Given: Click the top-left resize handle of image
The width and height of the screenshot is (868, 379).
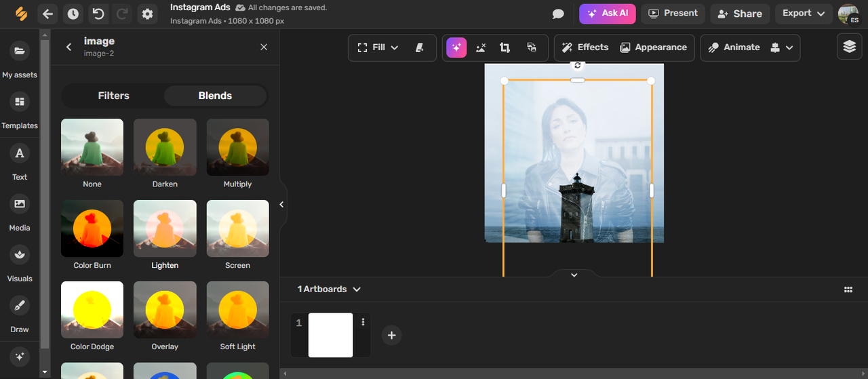Looking at the screenshot, I should (504, 81).
